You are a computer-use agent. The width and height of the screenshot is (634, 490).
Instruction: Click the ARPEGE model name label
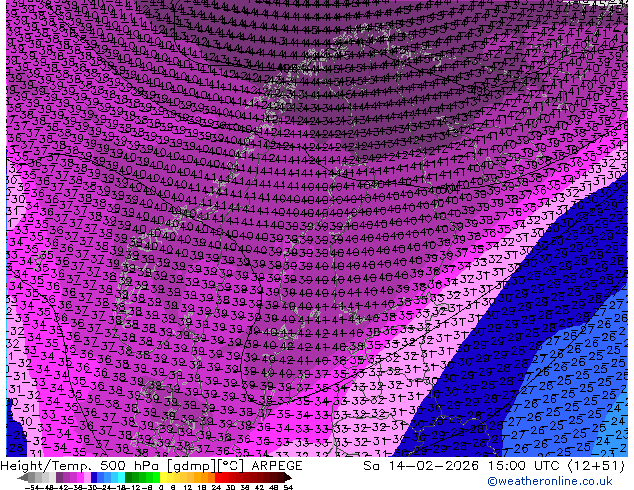277,466
